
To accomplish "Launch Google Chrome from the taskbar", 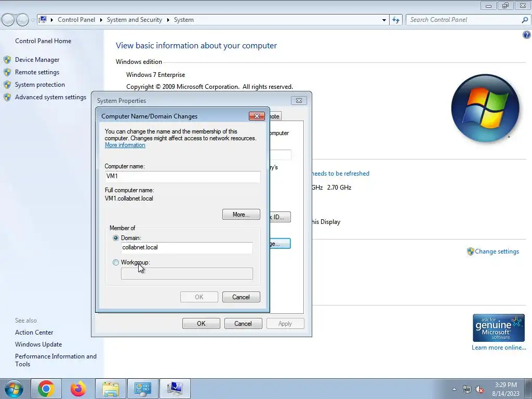I will point(46,389).
